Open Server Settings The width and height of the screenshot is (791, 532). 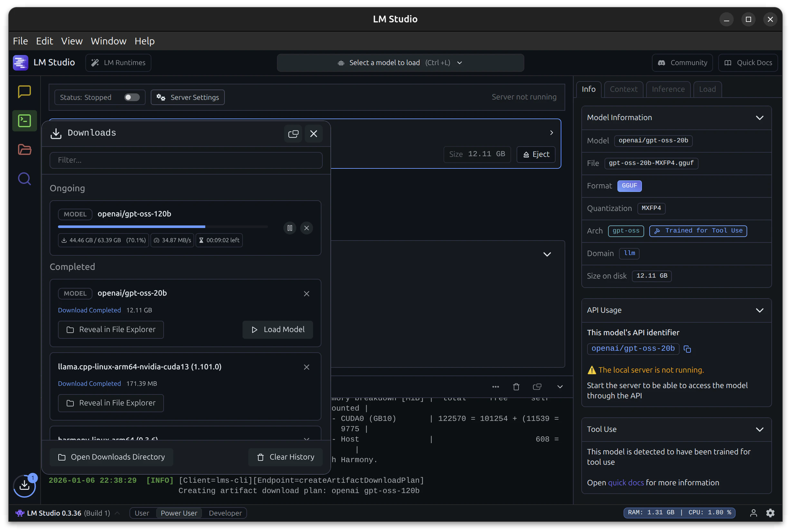point(188,97)
